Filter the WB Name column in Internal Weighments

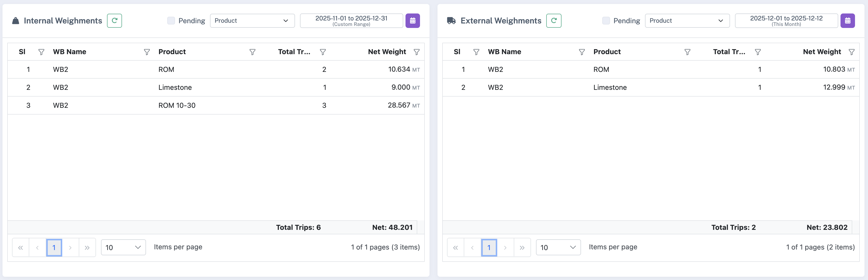coord(147,52)
